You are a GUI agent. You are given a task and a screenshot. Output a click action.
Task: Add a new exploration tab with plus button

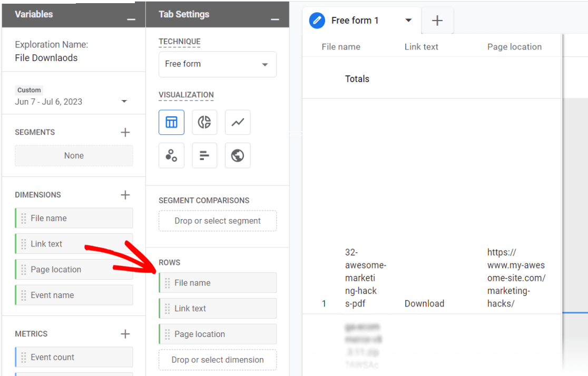(x=437, y=21)
